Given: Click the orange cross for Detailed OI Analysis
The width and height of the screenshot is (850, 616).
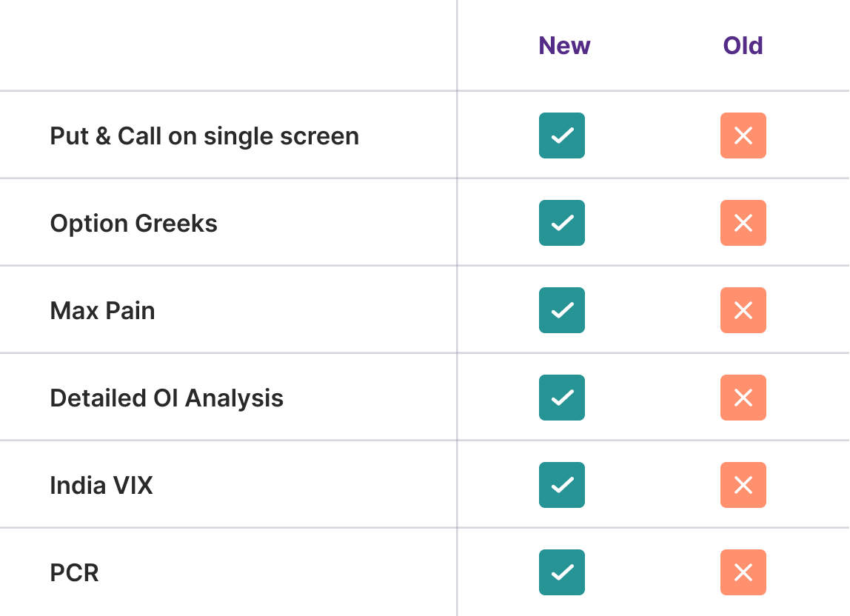Looking at the screenshot, I should click(743, 398).
